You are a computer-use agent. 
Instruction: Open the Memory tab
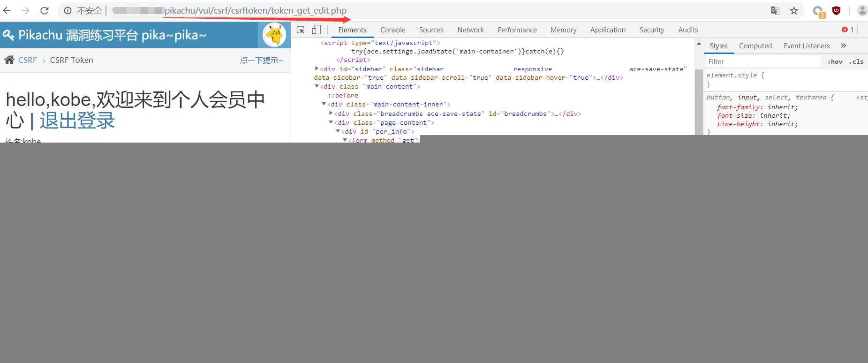[563, 30]
